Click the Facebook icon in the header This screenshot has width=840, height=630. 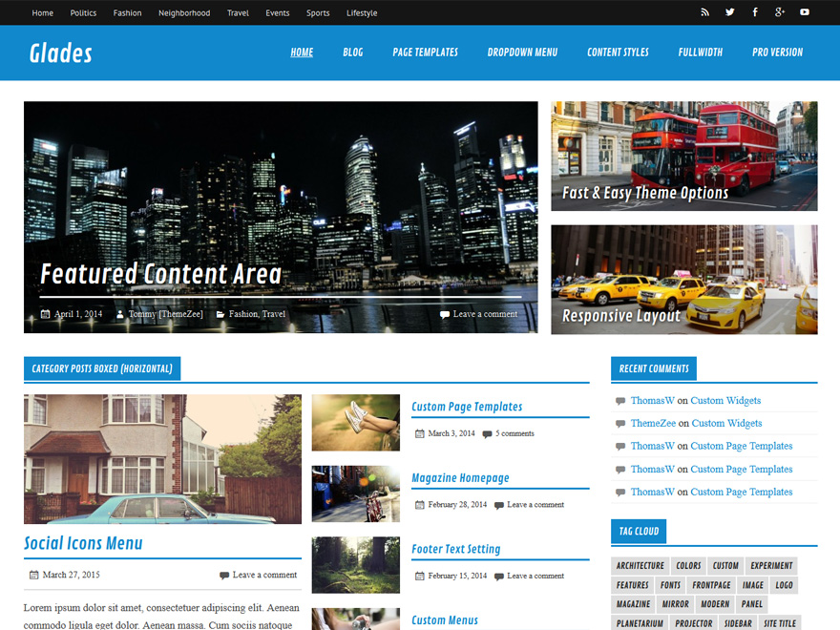tap(754, 12)
